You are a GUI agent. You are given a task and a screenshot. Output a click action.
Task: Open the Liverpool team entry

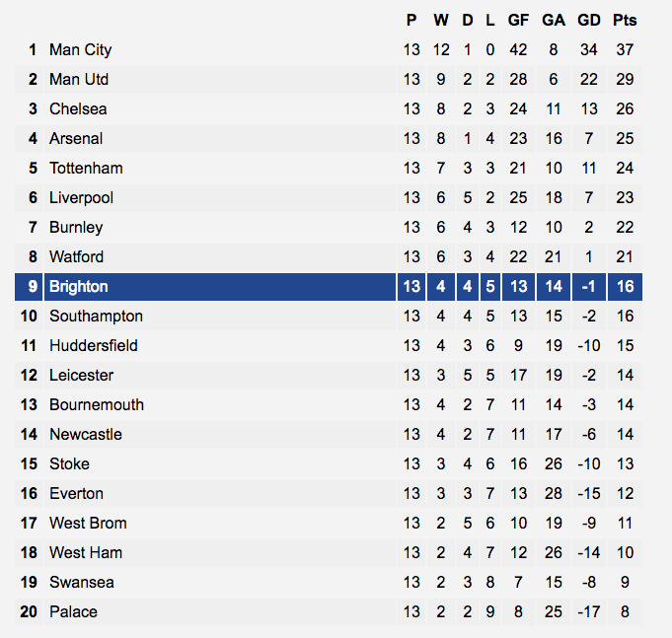coord(82,198)
